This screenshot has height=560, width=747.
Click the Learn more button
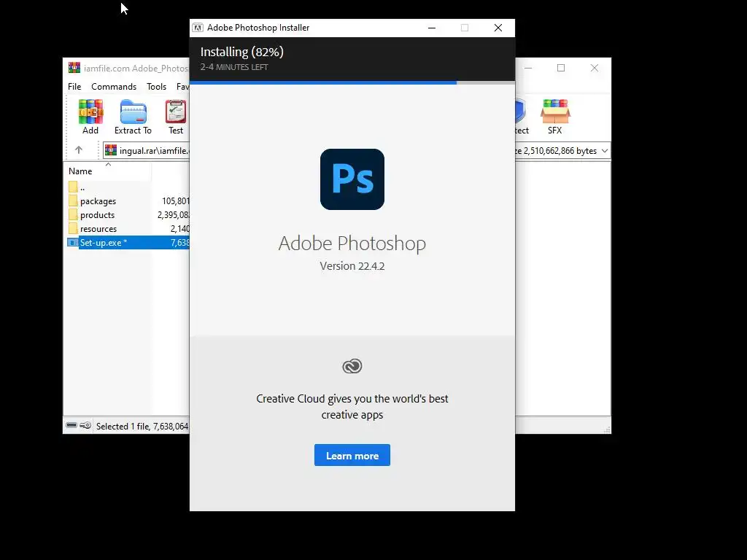pos(352,455)
